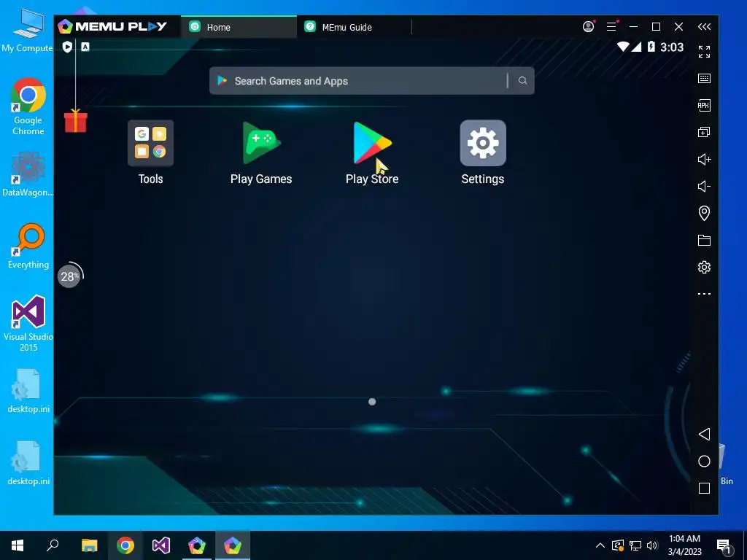Tap the Android recents square button
Screen dimensions: 747x560
click(704, 488)
